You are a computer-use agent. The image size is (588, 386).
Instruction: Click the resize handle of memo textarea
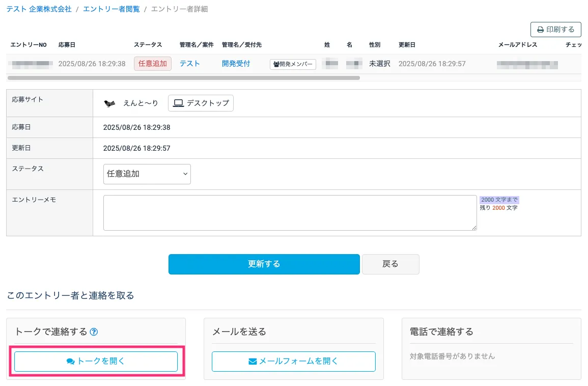pyautogui.click(x=474, y=228)
